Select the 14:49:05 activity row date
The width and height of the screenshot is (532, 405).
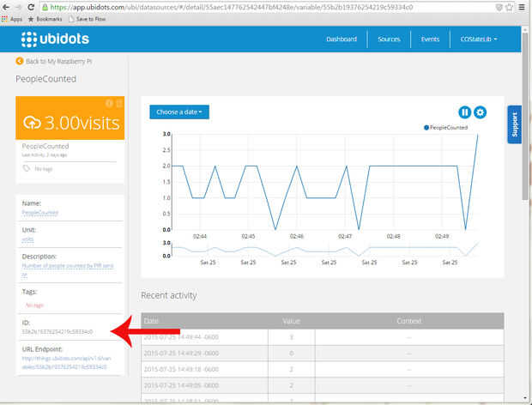(181, 385)
